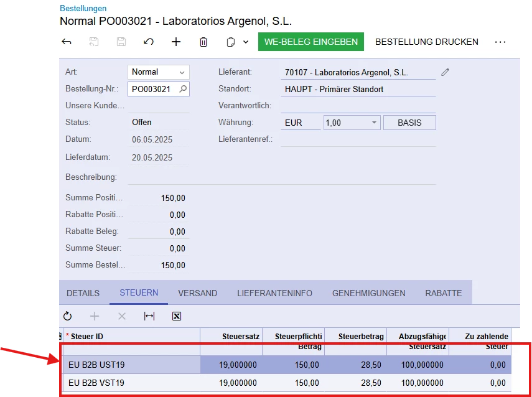The image size is (532, 397).
Task: Refresh the tax grid
Action: click(x=68, y=316)
